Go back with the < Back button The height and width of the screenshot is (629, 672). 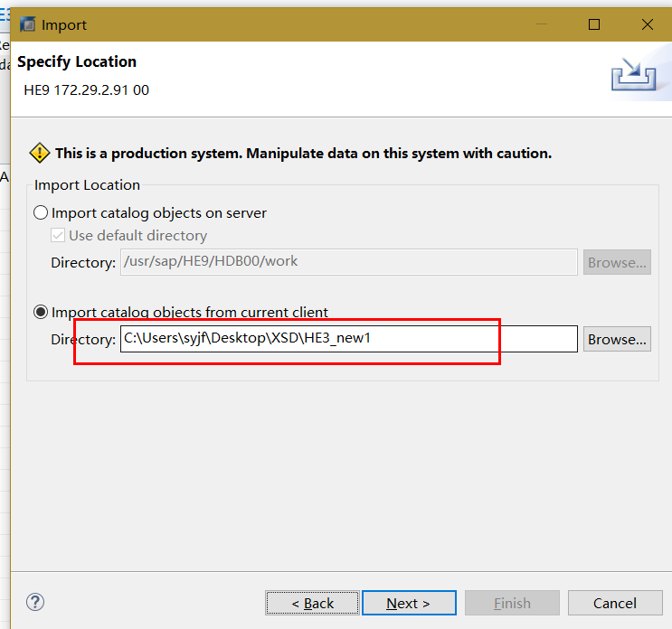(x=312, y=603)
